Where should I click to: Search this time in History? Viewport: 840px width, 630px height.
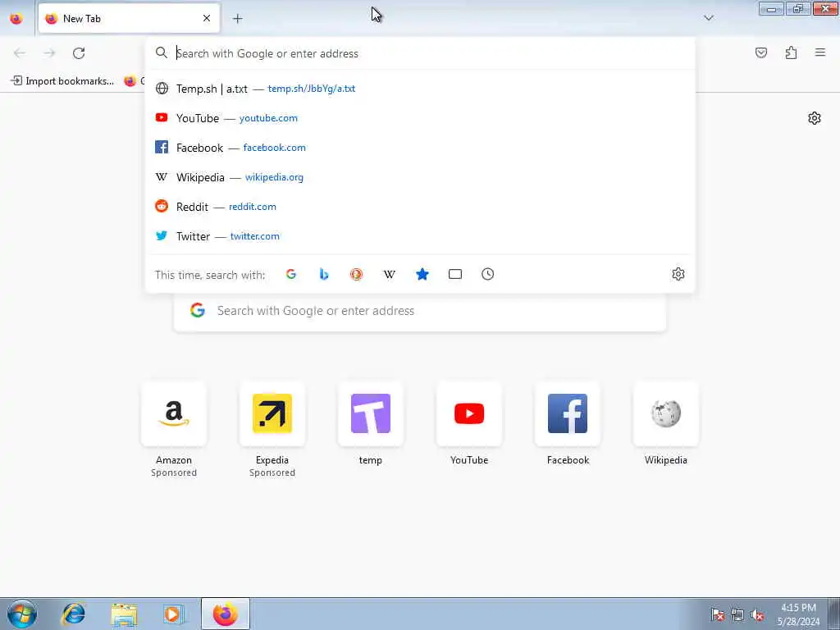(487, 274)
